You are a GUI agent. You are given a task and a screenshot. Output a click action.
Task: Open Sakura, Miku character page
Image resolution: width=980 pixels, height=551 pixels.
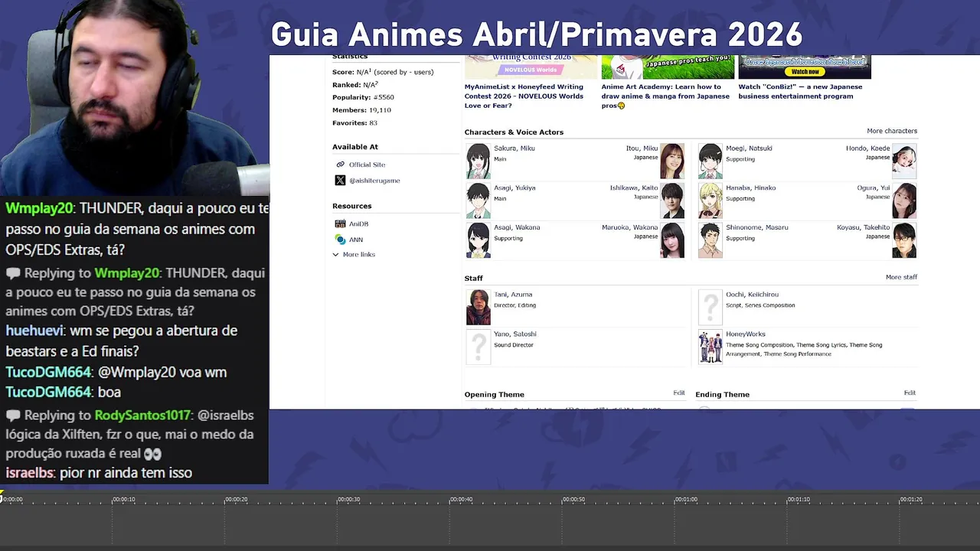(x=514, y=148)
